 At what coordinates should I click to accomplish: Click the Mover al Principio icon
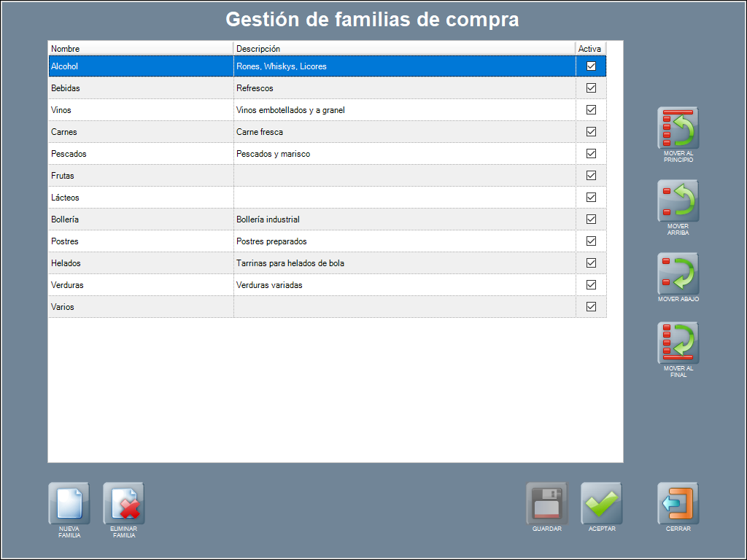point(678,128)
